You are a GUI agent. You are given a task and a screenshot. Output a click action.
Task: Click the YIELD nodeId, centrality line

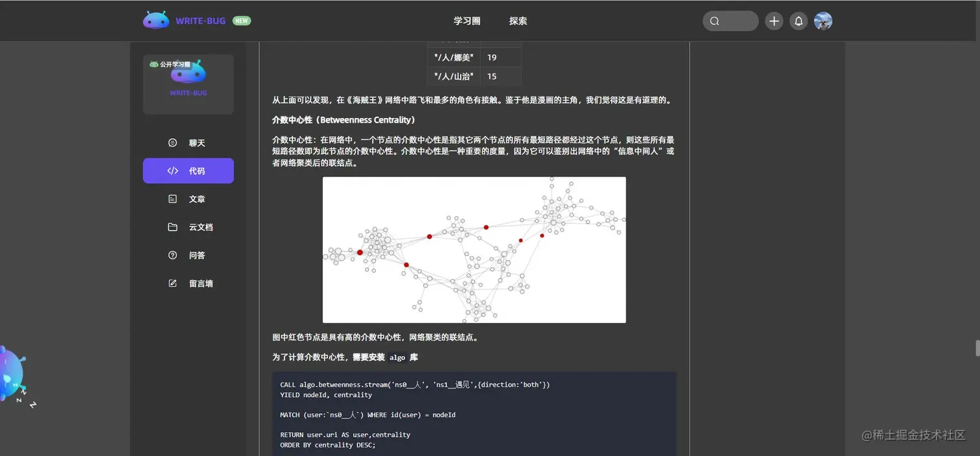coord(326,394)
